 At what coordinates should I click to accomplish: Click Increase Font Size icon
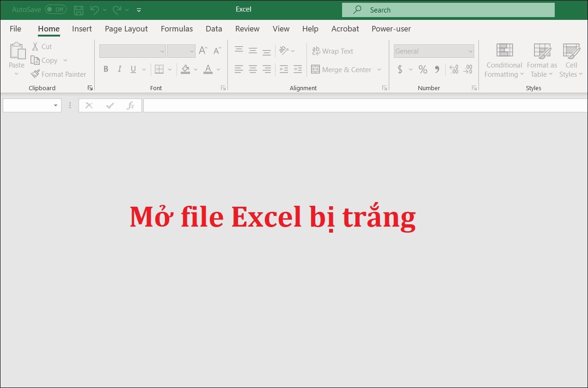click(x=203, y=51)
